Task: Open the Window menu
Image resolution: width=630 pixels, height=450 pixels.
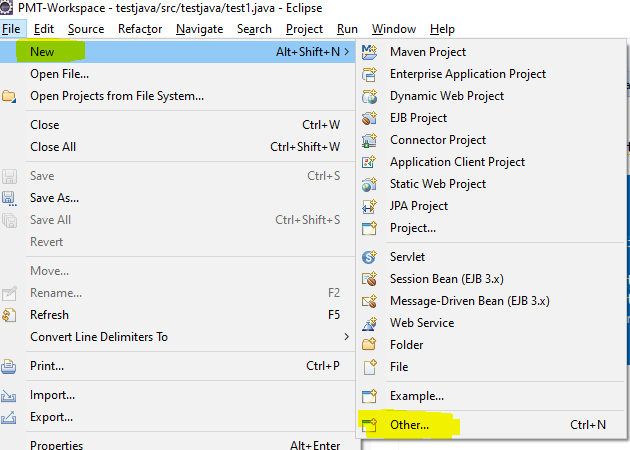Action: [394, 29]
